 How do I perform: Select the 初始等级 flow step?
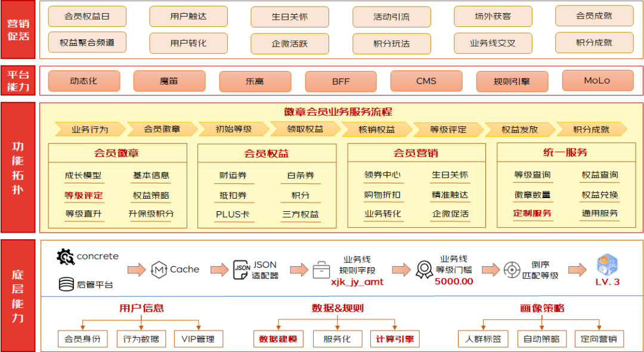click(x=234, y=129)
